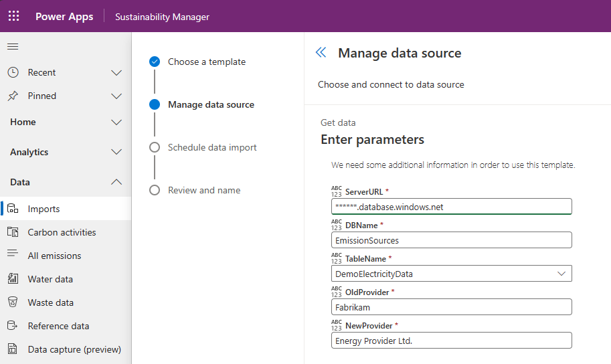This screenshot has height=364, width=611.
Task: Collapse the Data group chevron
Action: point(116,182)
